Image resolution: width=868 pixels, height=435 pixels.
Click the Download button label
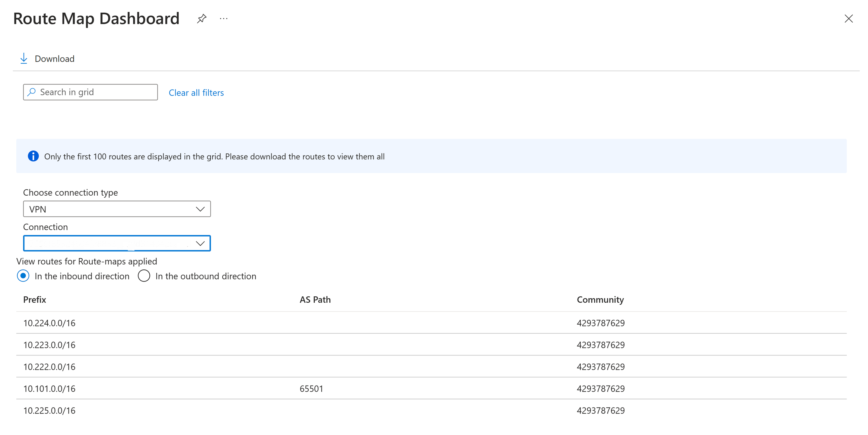pyautogui.click(x=55, y=58)
